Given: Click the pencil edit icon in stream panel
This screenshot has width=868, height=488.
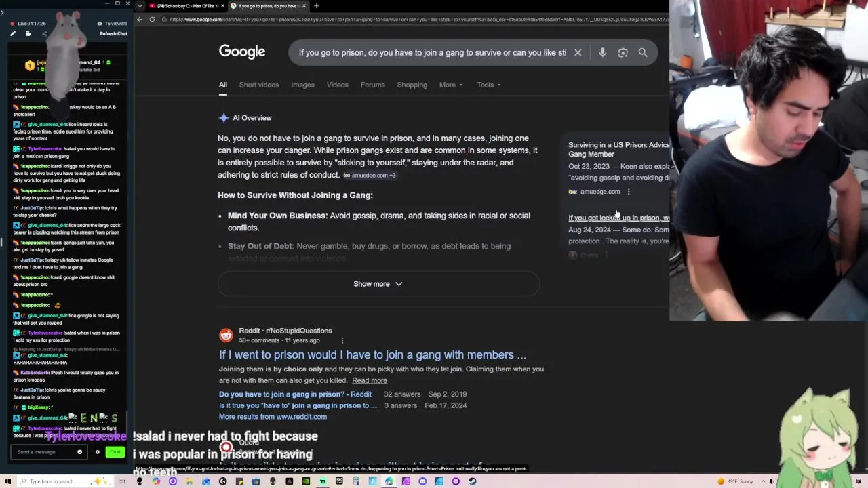Looking at the screenshot, I should click(13, 34).
